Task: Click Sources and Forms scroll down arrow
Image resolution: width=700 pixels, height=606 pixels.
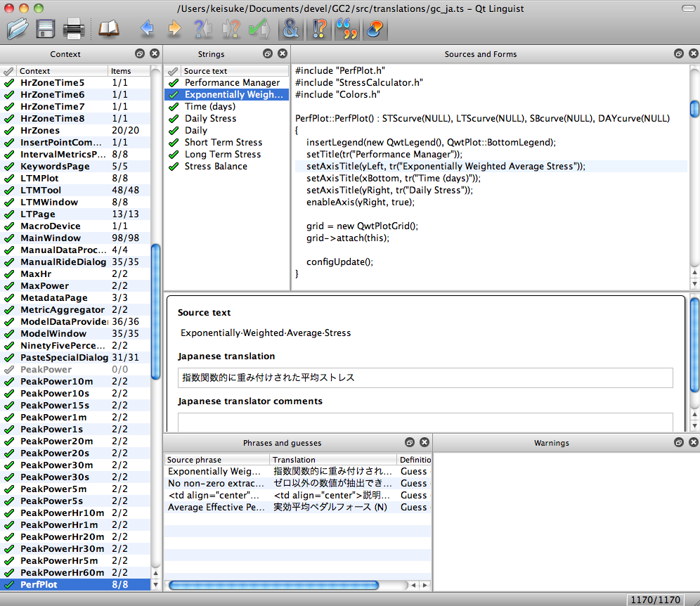Action: [694, 283]
